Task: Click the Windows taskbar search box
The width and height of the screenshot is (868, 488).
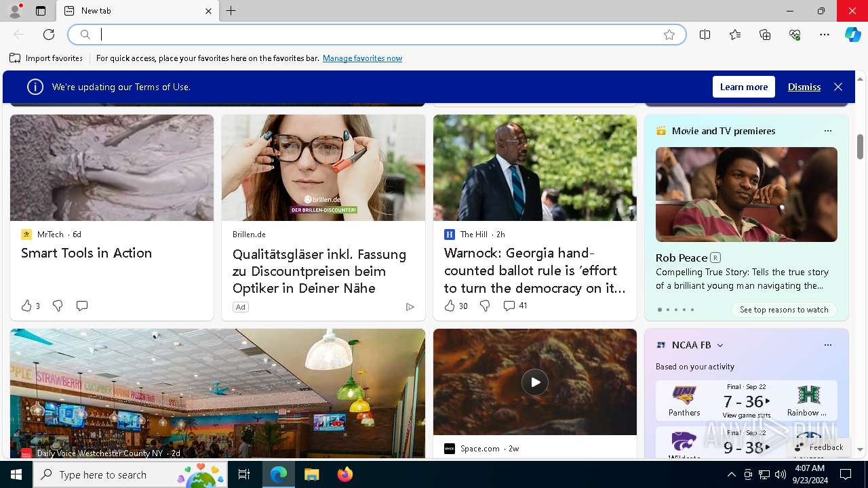Action: coord(130,474)
